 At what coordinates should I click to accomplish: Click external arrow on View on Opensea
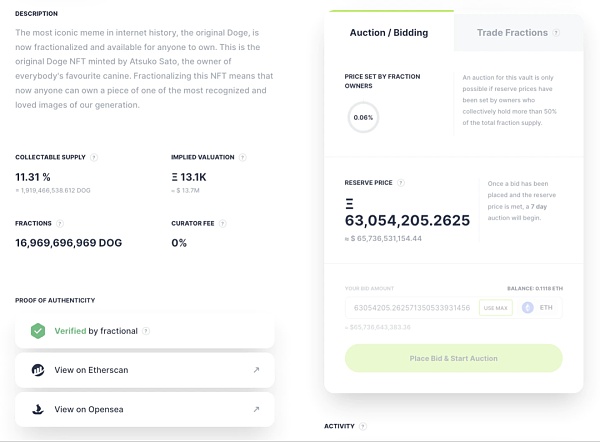[x=256, y=409]
